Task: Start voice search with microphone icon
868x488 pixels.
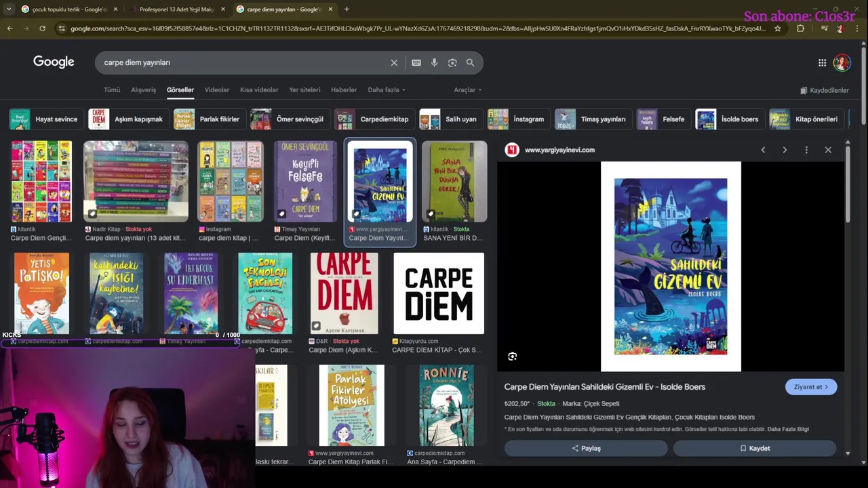Action: (x=435, y=62)
